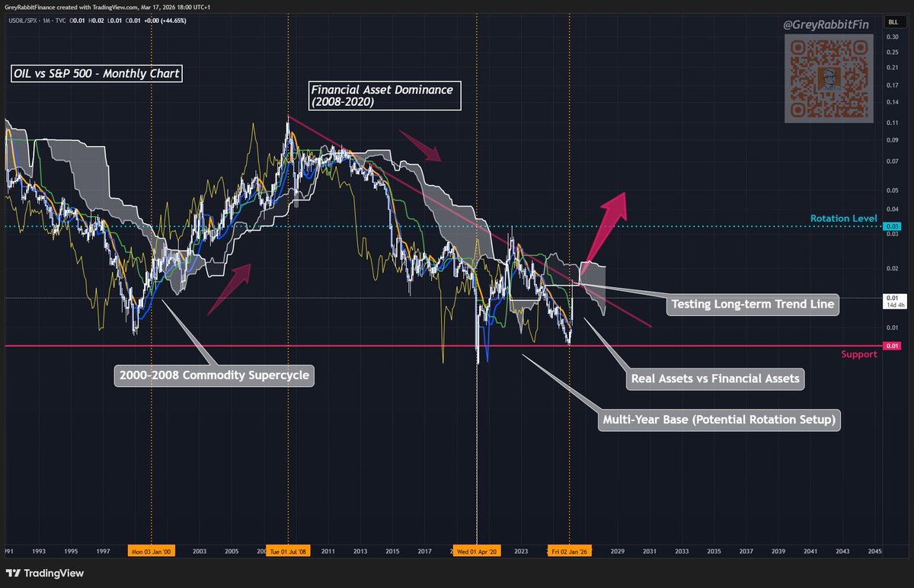Click the cyan 0.03 rotation price tag
This screenshot has height=588, width=914.
[893, 226]
